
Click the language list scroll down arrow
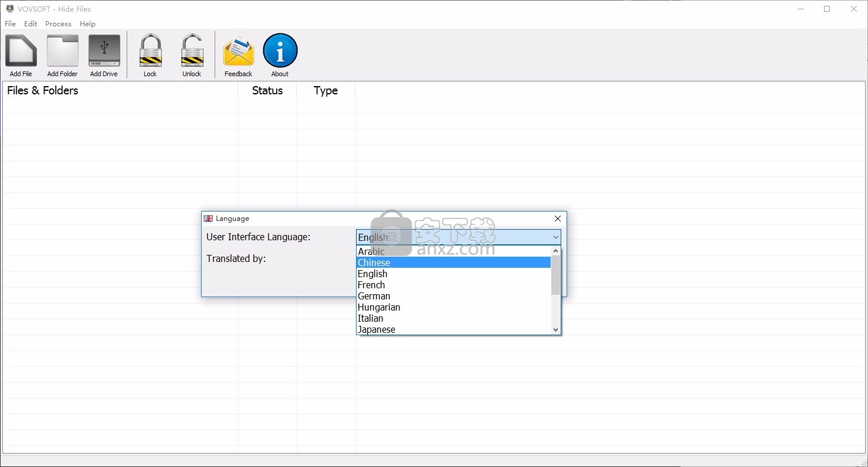point(556,330)
